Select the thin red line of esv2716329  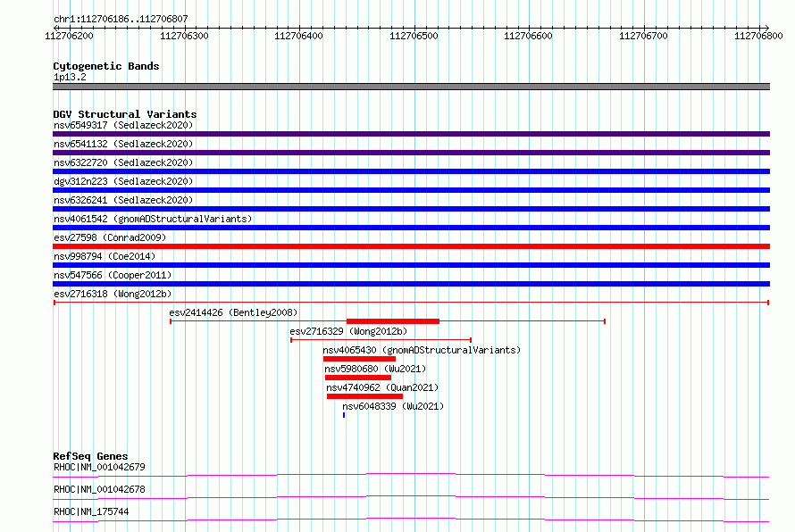(x=381, y=340)
